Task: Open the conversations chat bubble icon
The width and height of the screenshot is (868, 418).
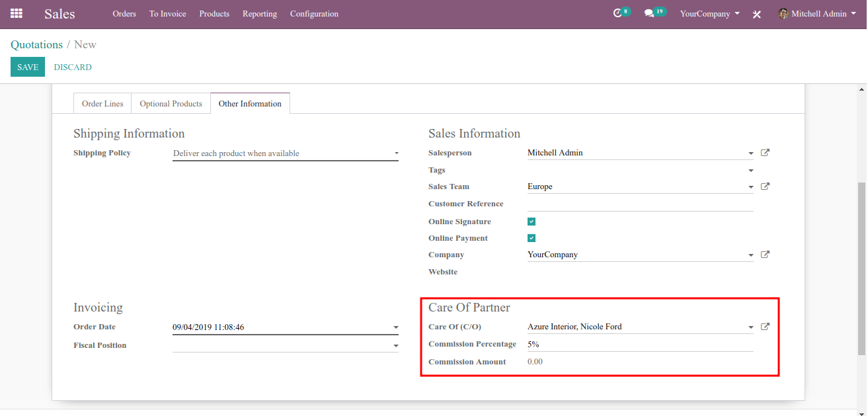Action: pos(649,13)
